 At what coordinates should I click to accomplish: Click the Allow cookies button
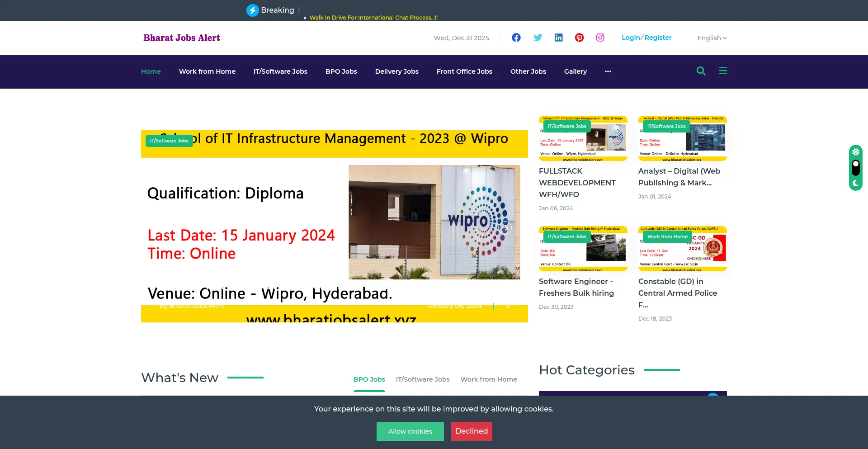[410, 431]
